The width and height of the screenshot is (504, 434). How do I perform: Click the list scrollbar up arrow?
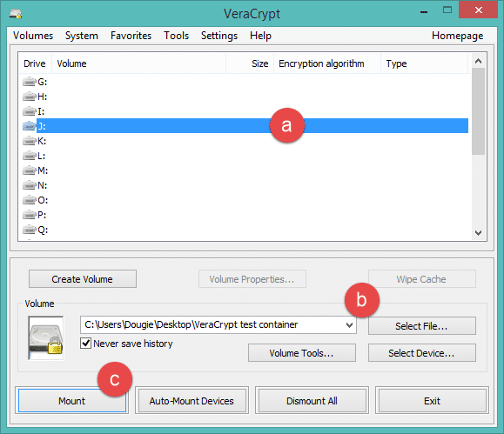tap(478, 61)
